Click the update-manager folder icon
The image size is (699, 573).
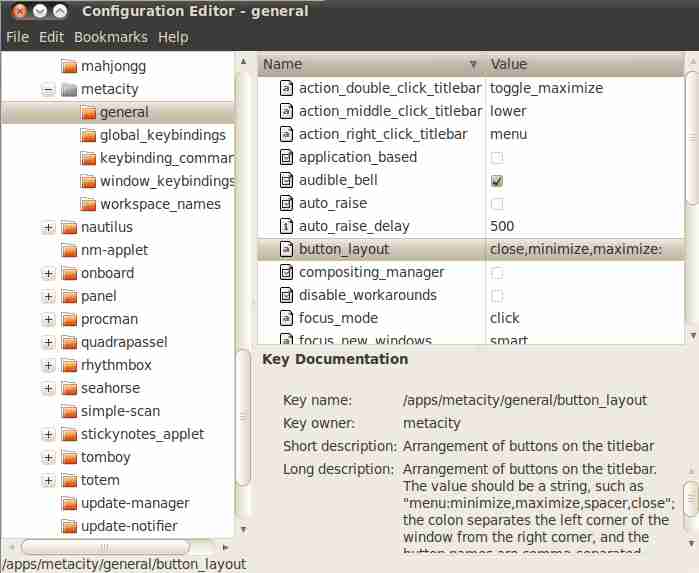pyautogui.click(x=69, y=503)
